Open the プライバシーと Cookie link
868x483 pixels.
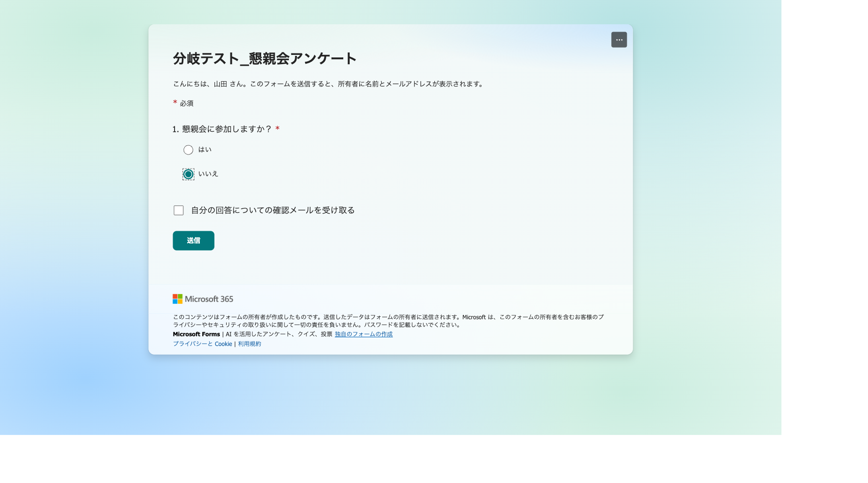pos(202,344)
